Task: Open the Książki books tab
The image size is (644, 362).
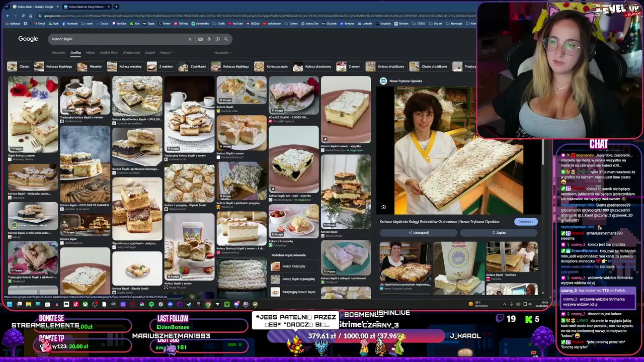Action: [150, 53]
